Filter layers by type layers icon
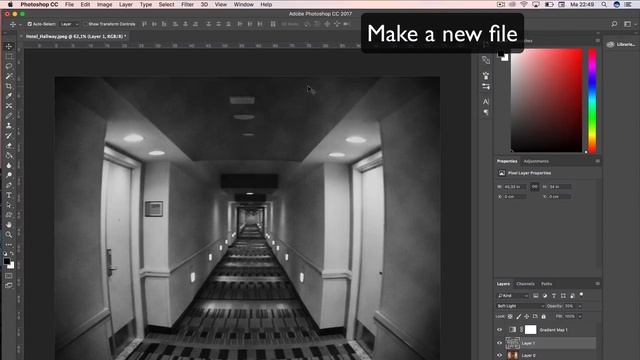The width and height of the screenshot is (640, 360). coord(554,296)
